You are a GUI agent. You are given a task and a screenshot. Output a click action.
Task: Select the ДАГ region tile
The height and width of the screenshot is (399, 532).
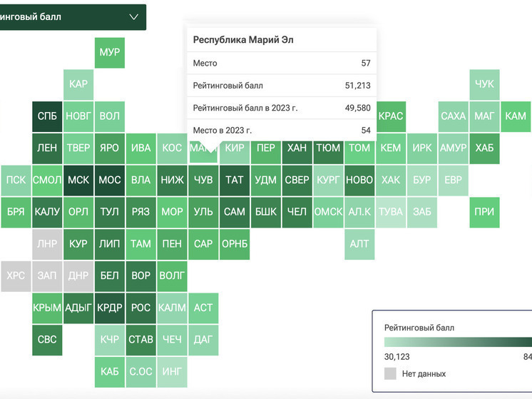point(203,340)
